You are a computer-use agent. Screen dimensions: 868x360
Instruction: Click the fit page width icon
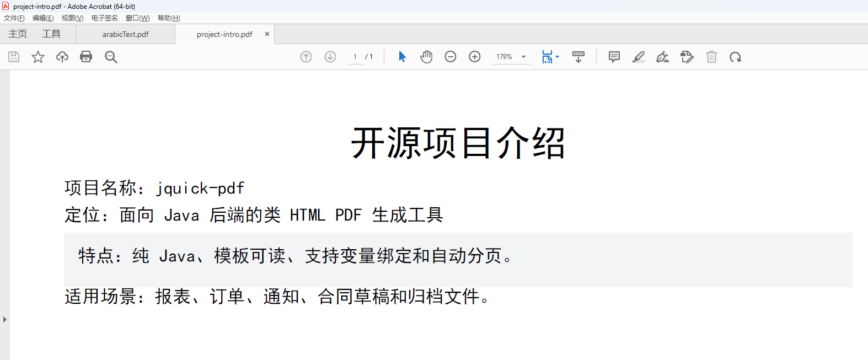(x=547, y=57)
